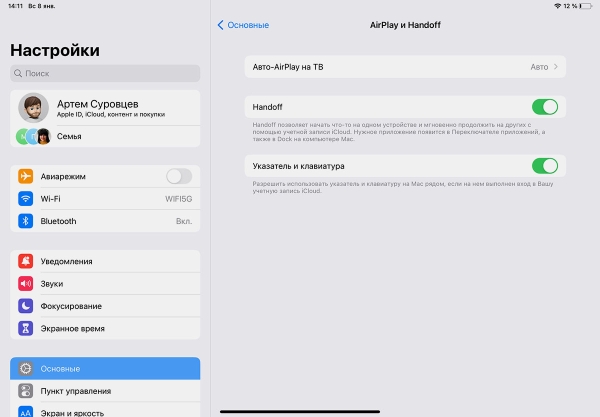Screen dimensions: 600x417
Task: Open Пункт управления section
Action: (x=105, y=391)
